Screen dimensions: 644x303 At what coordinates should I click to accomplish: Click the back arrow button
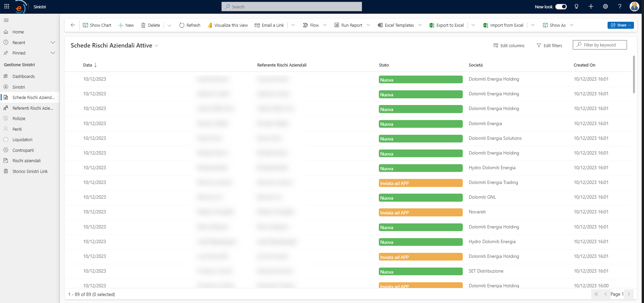[x=73, y=25]
